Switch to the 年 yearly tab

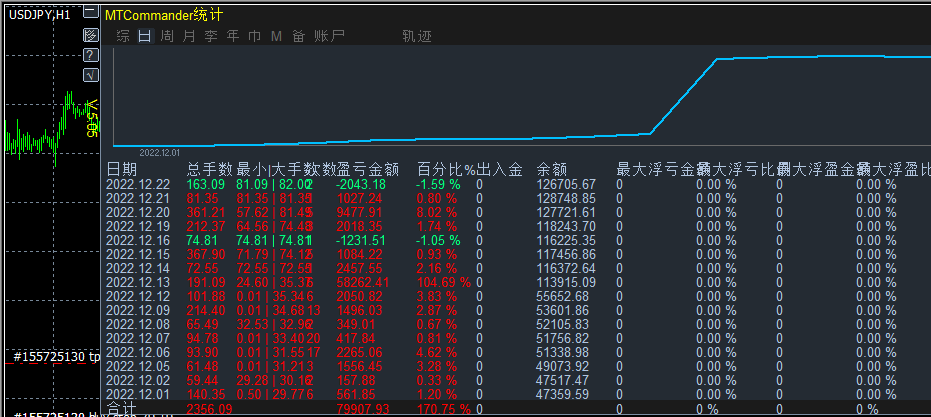(233, 36)
